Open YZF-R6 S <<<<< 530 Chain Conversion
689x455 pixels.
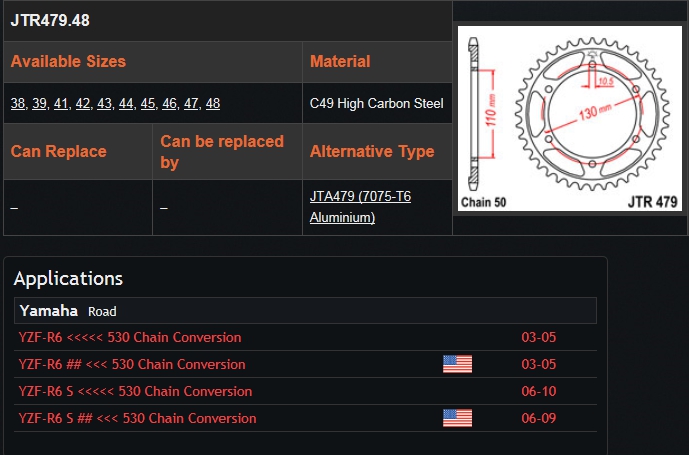click(x=135, y=391)
